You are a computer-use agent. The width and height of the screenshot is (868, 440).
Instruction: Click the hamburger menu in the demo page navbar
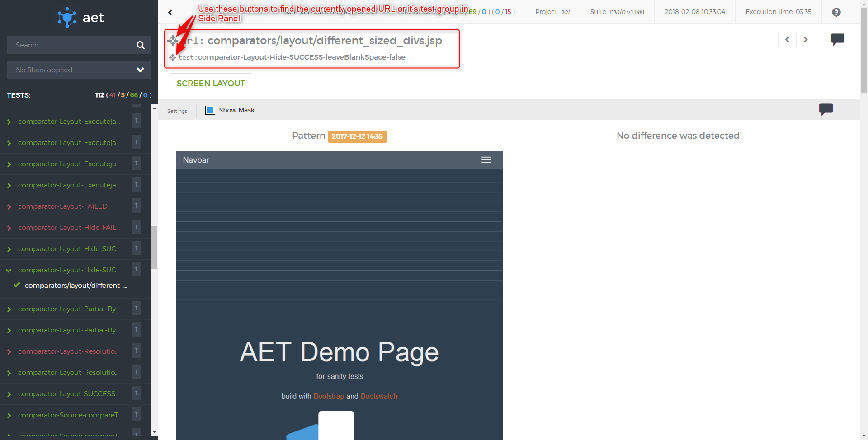point(486,159)
